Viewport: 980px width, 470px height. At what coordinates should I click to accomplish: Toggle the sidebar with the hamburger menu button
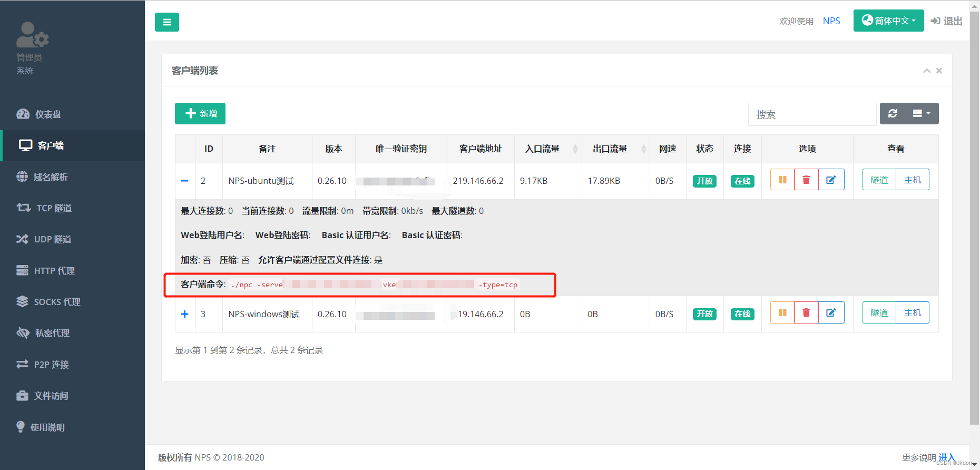[x=166, y=22]
